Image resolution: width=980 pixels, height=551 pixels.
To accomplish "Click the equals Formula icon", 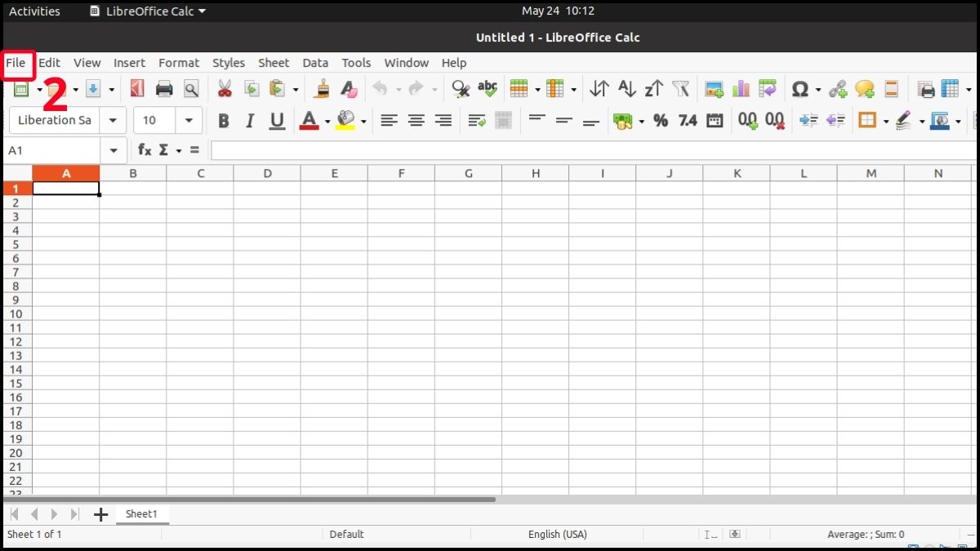I will pyautogui.click(x=194, y=150).
